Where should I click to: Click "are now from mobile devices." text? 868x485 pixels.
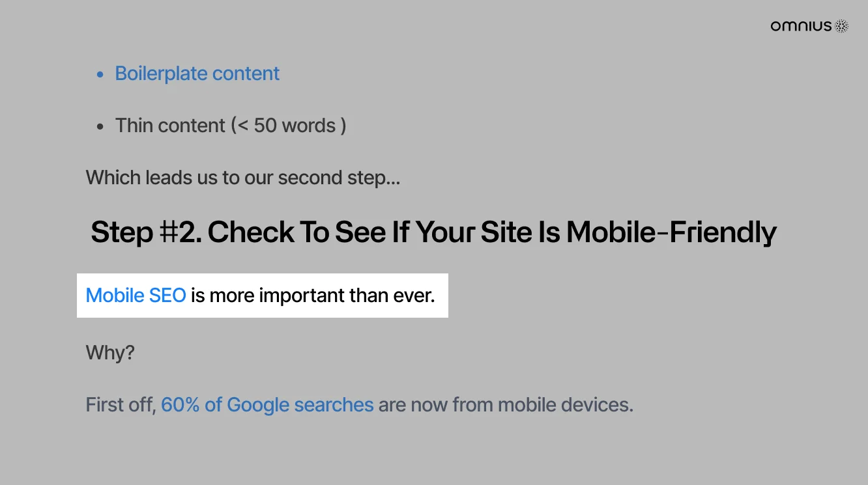pos(506,405)
